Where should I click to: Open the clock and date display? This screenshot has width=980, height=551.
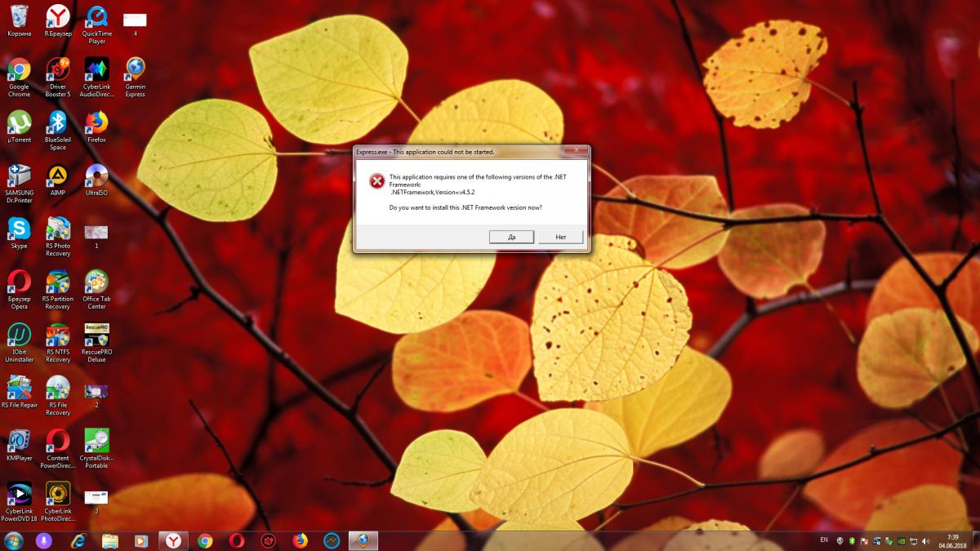(x=953, y=540)
